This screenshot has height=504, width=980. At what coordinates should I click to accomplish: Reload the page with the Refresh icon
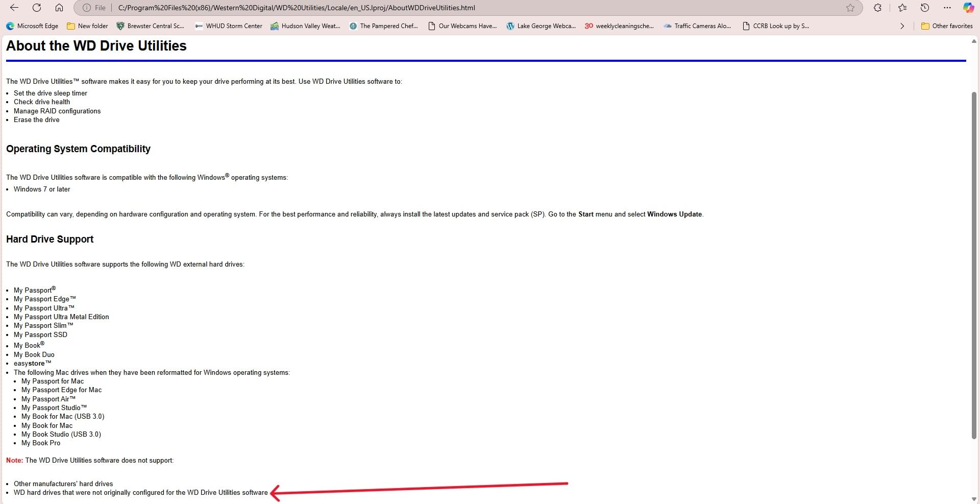point(37,8)
